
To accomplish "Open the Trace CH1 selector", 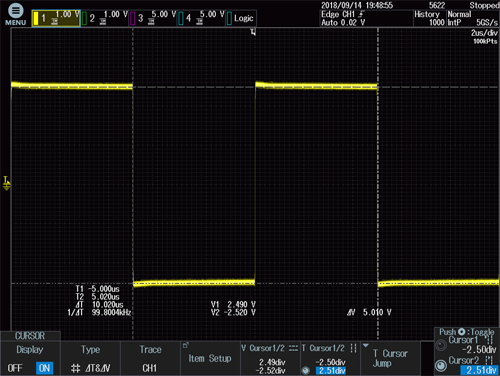I will tap(150, 358).
